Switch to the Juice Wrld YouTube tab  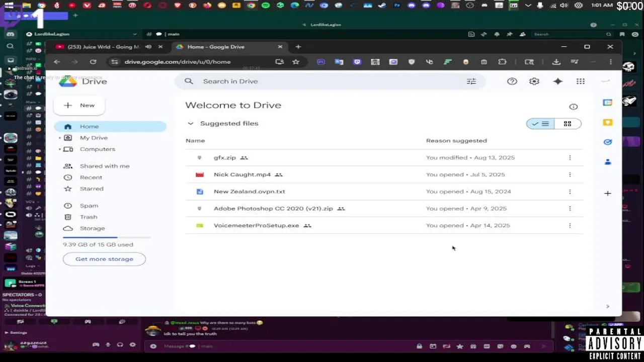pyautogui.click(x=104, y=47)
